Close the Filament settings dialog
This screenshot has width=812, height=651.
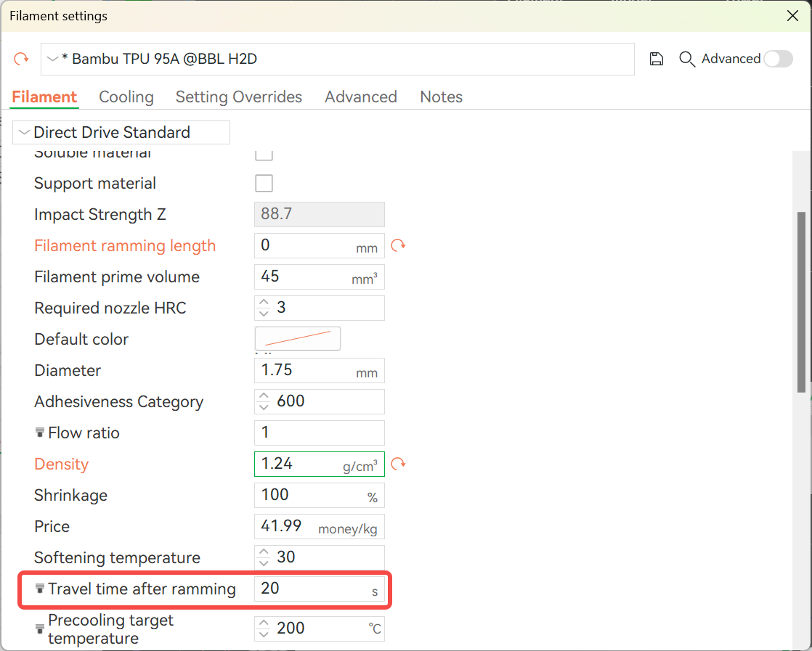coord(792,16)
